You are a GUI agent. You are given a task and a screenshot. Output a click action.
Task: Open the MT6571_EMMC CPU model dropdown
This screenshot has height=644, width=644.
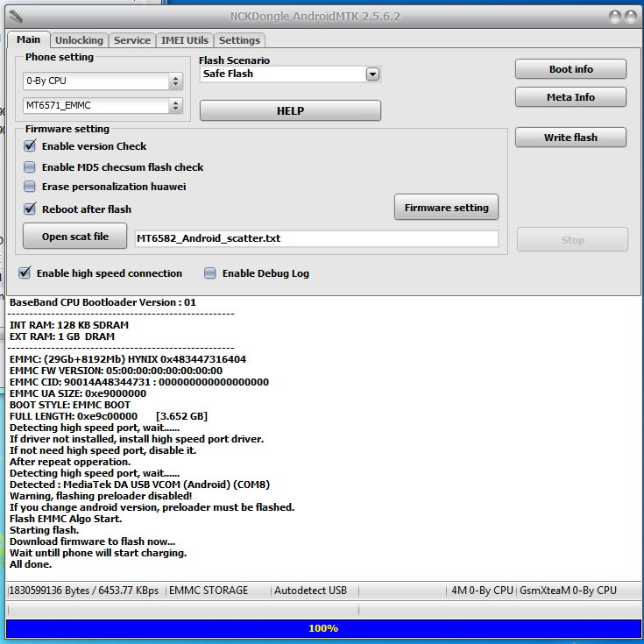pyautogui.click(x=103, y=105)
